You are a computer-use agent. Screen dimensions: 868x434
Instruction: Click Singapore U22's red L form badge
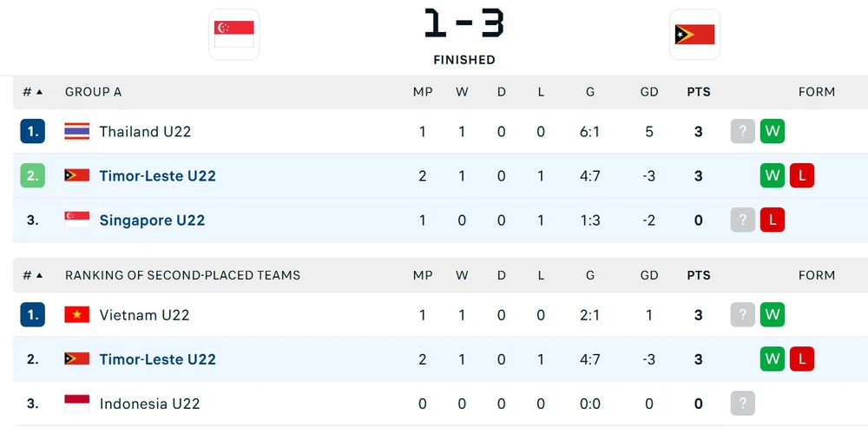coord(773,220)
